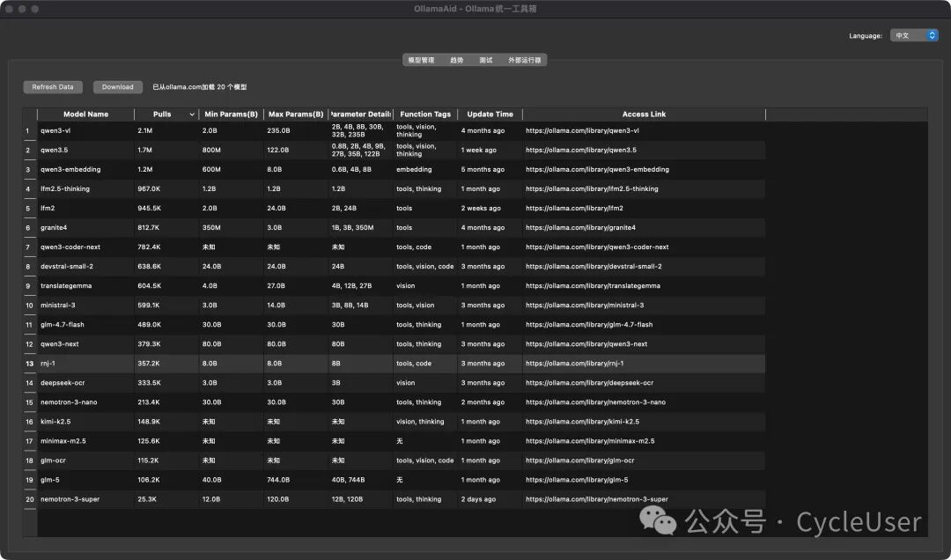Select the qwen3-next model name cell

tap(85, 344)
